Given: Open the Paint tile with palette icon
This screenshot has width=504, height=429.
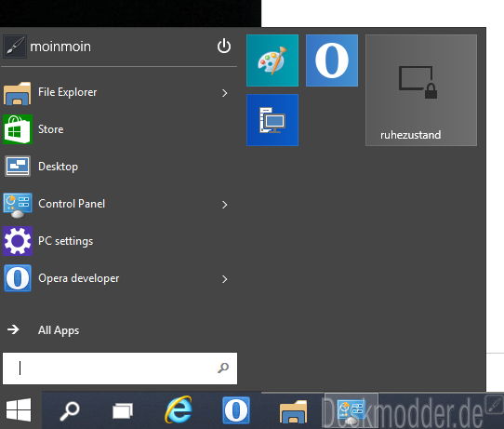Looking at the screenshot, I should 272,60.
